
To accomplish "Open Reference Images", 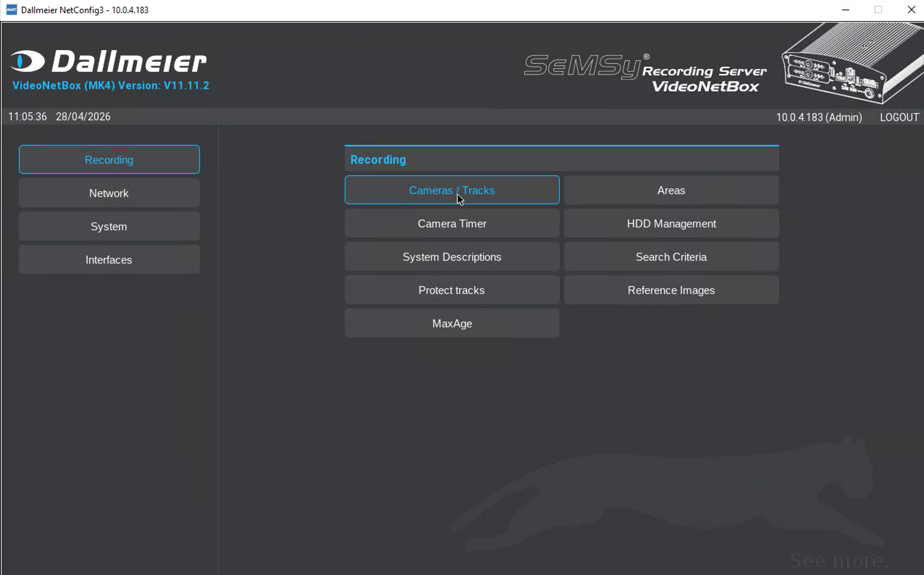I will click(x=671, y=290).
